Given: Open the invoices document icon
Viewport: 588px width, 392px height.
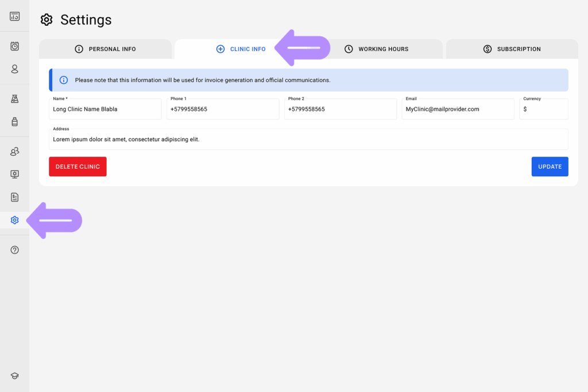Looking at the screenshot, I should 14,197.
